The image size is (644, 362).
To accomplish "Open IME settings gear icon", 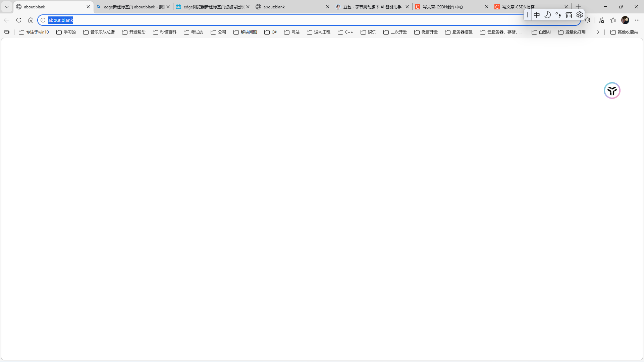I will click(x=580, y=15).
